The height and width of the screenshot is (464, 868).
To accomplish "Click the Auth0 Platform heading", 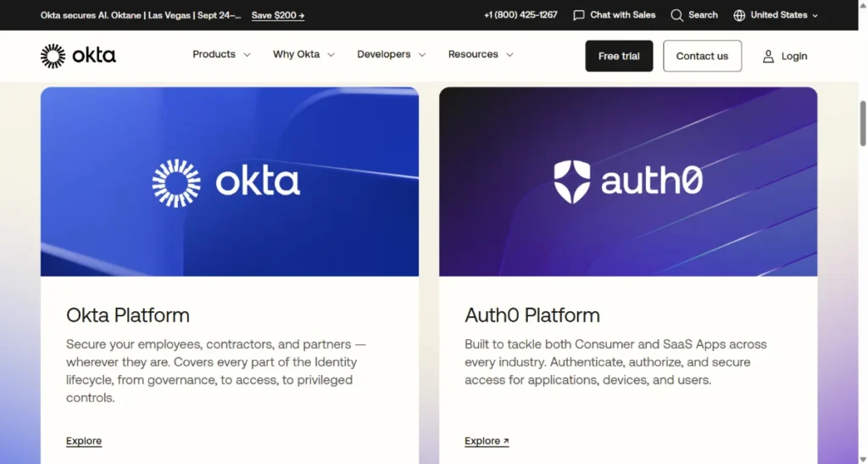I will [x=532, y=315].
